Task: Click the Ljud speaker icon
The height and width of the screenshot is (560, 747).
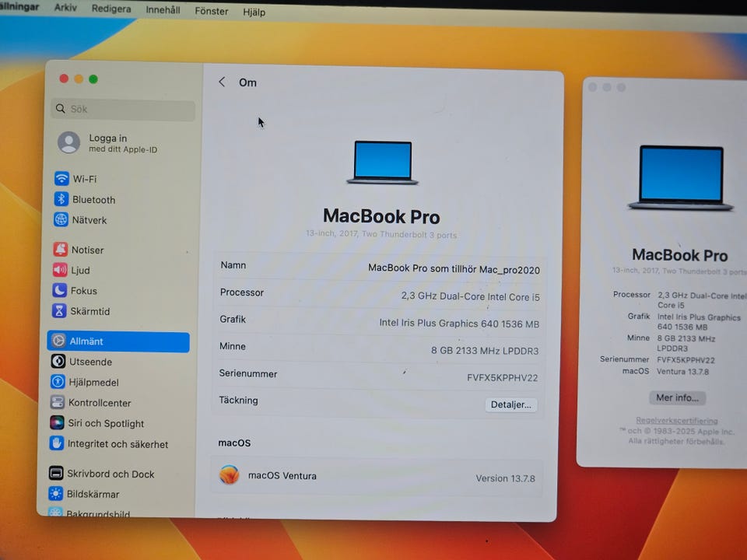Action: (x=60, y=270)
